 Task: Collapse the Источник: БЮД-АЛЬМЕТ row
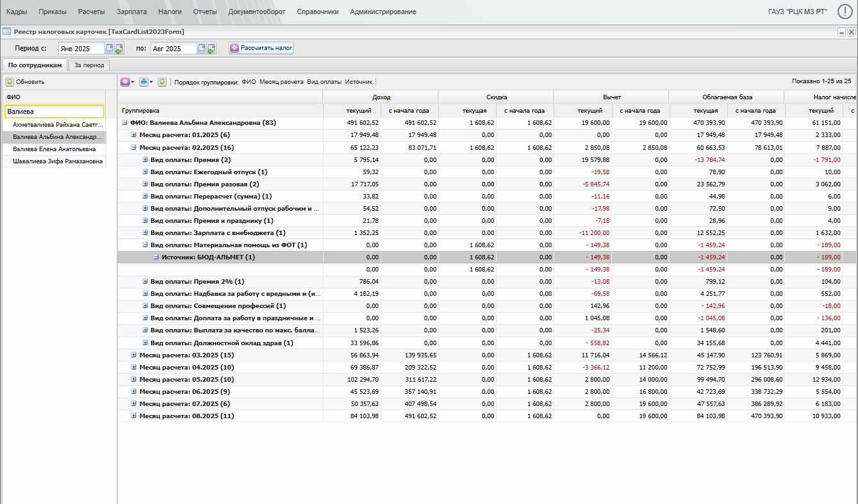tap(155, 257)
